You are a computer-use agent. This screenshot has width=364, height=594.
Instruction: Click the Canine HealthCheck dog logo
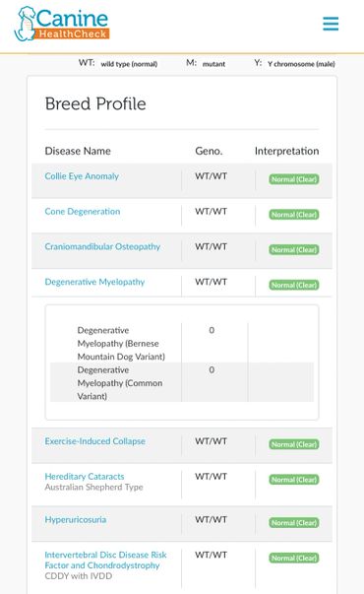(62, 24)
